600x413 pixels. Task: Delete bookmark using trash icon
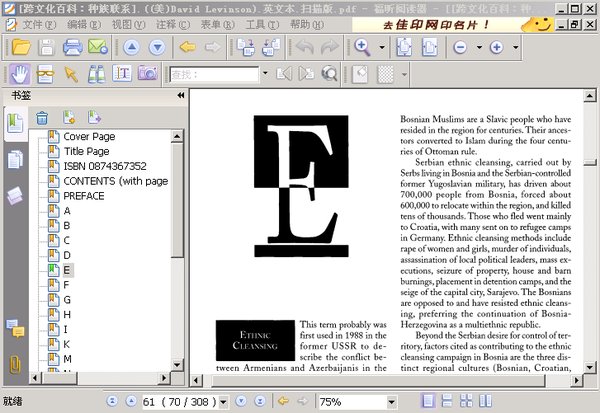[x=42, y=119]
